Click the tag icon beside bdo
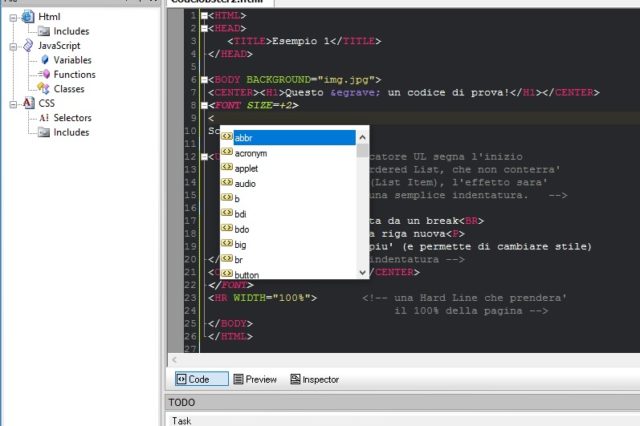The image size is (640, 426). [x=227, y=228]
